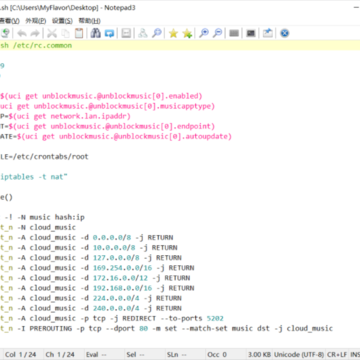Click the line containing /etc/rc.common
The width and height of the screenshot is (360, 360).
[180, 45]
